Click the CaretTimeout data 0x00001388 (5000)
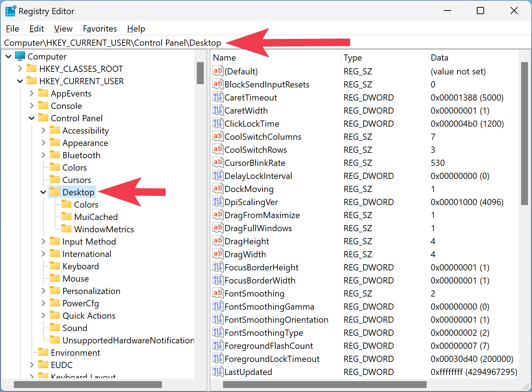The height and width of the screenshot is (392, 532). (x=467, y=98)
